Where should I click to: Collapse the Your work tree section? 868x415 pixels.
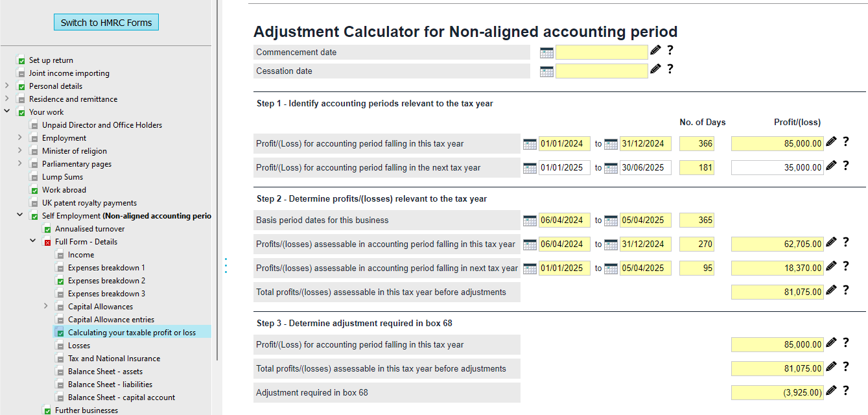coord(7,112)
